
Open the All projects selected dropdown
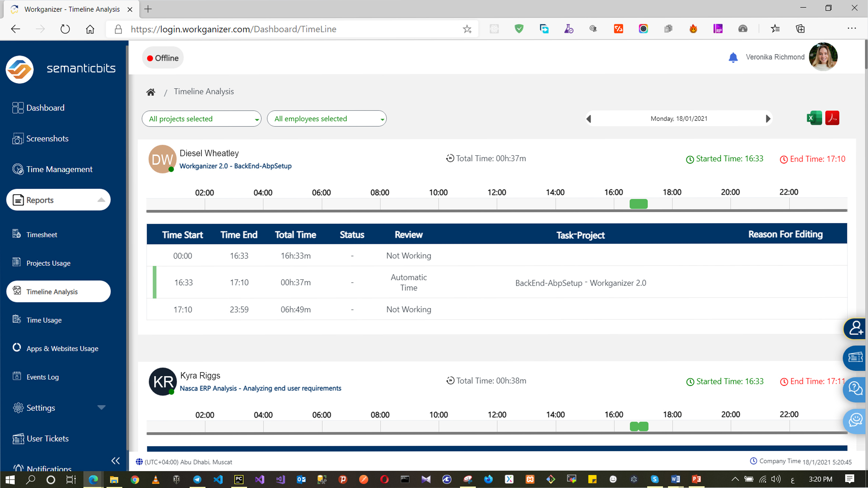coord(201,119)
